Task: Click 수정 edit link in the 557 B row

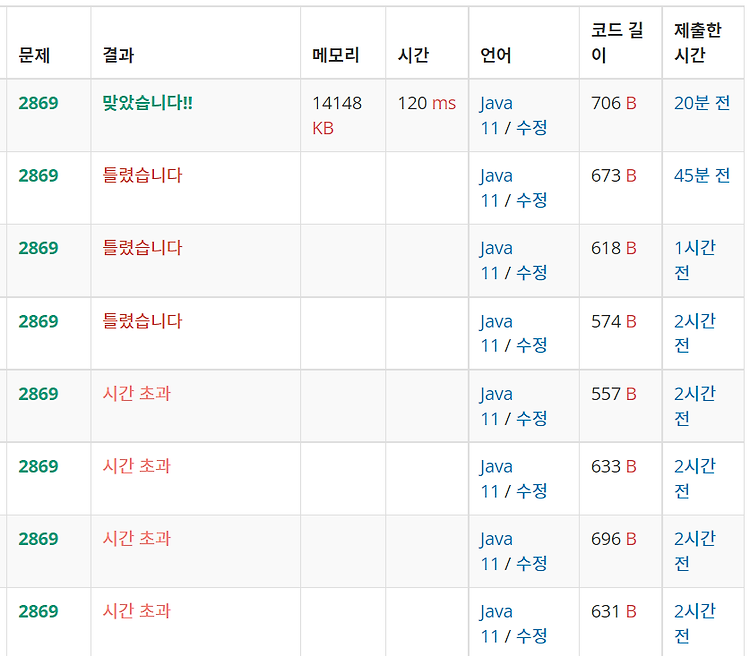Action: (531, 419)
